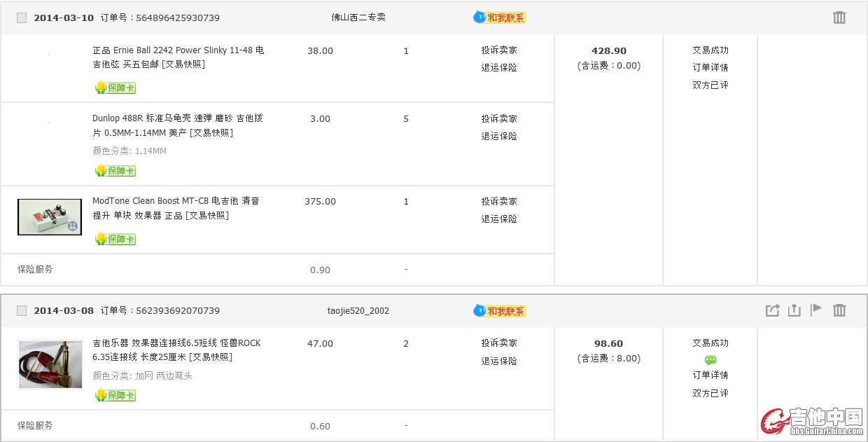Screen dimensions: 868x442
Task: Open the ModTone Clean Boost pedal thumbnail
Action: click(x=50, y=216)
